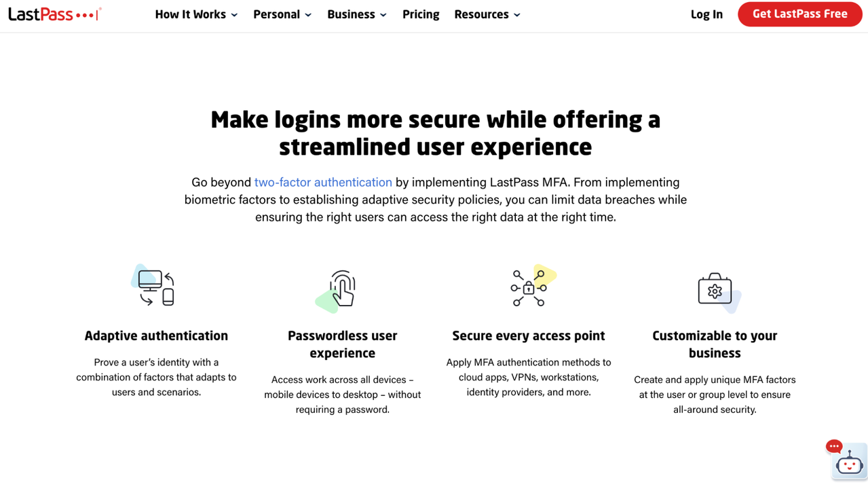Image resolution: width=868 pixels, height=489 pixels.
Task: Click the red chat bubble notification
Action: point(833,446)
